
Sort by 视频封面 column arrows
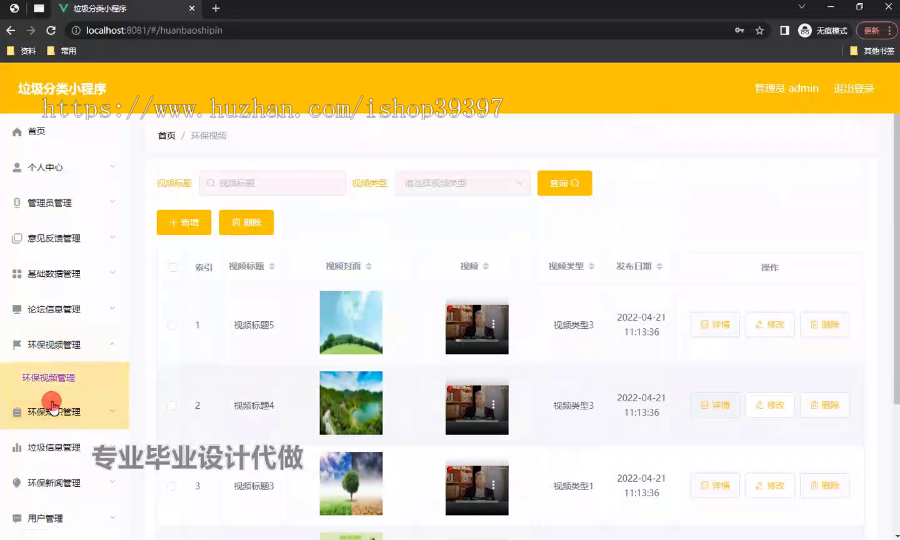coord(368,266)
